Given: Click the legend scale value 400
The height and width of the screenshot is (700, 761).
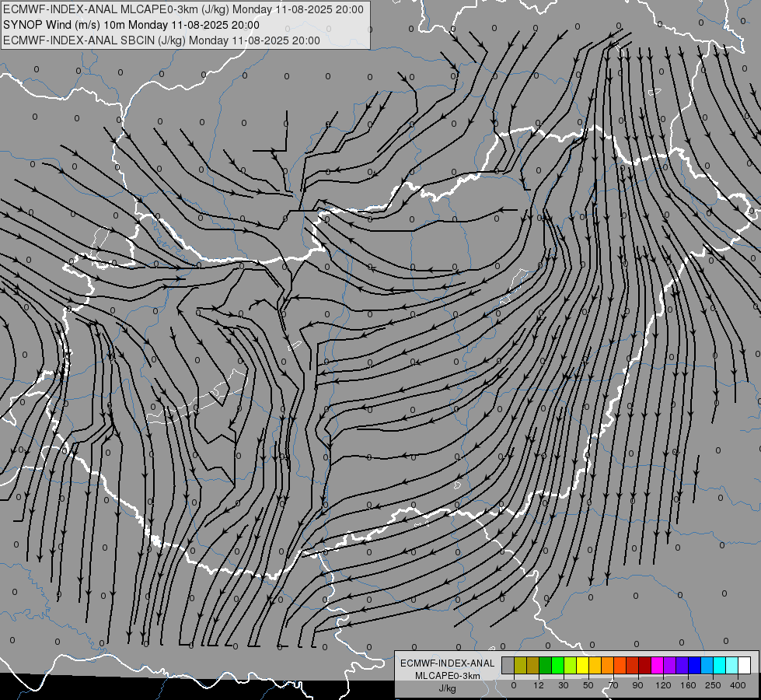Looking at the screenshot, I should point(738,685).
